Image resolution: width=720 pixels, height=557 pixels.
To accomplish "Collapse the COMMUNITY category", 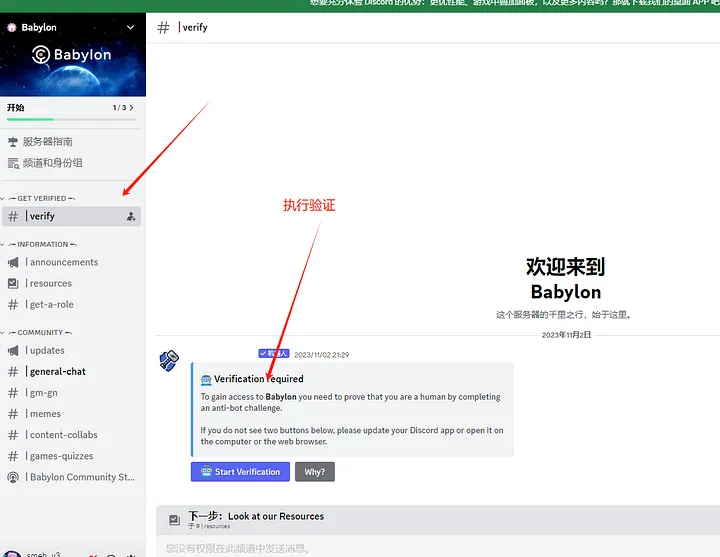I will coord(37,332).
